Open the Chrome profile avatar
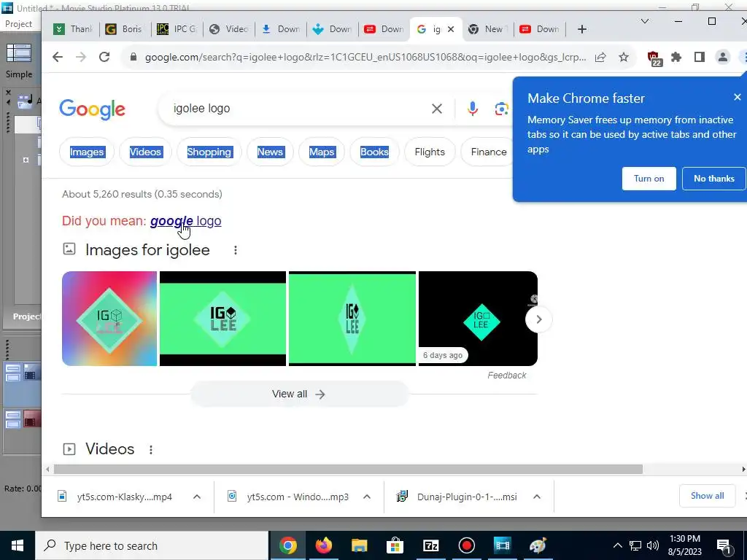 tap(723, 57)
